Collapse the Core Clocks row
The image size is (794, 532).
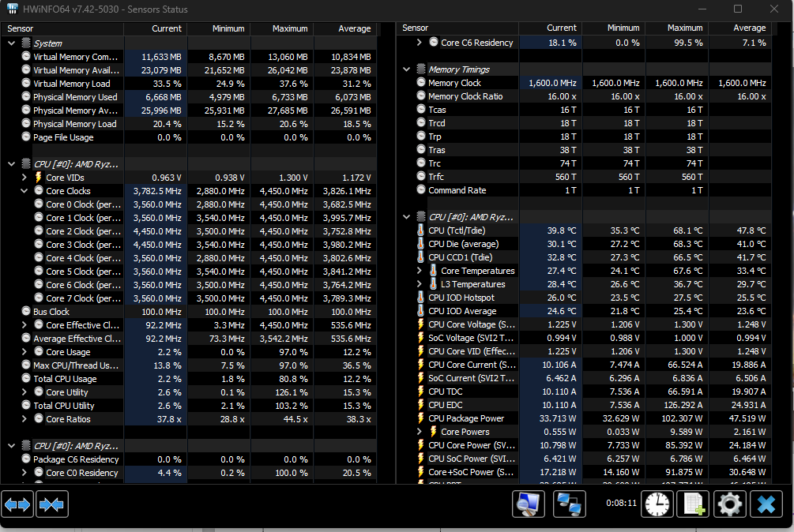click(24, 191)
